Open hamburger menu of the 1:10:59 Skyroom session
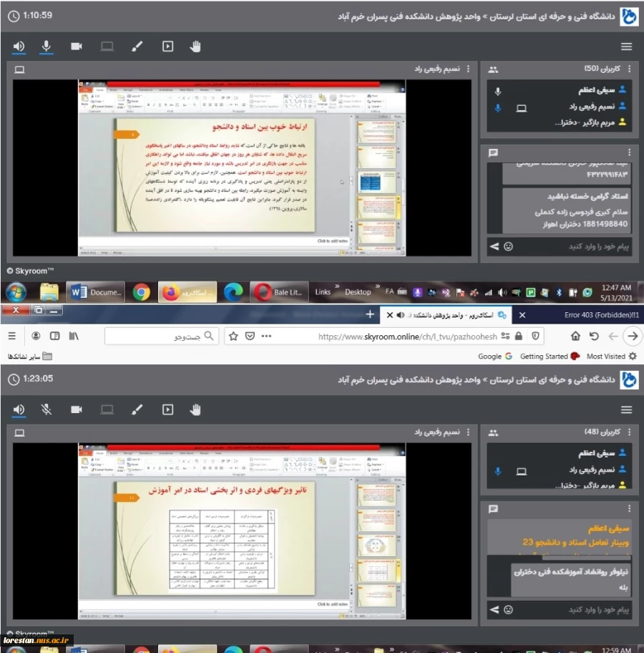This screenshot has height=653, width=644. coord(626,47)
